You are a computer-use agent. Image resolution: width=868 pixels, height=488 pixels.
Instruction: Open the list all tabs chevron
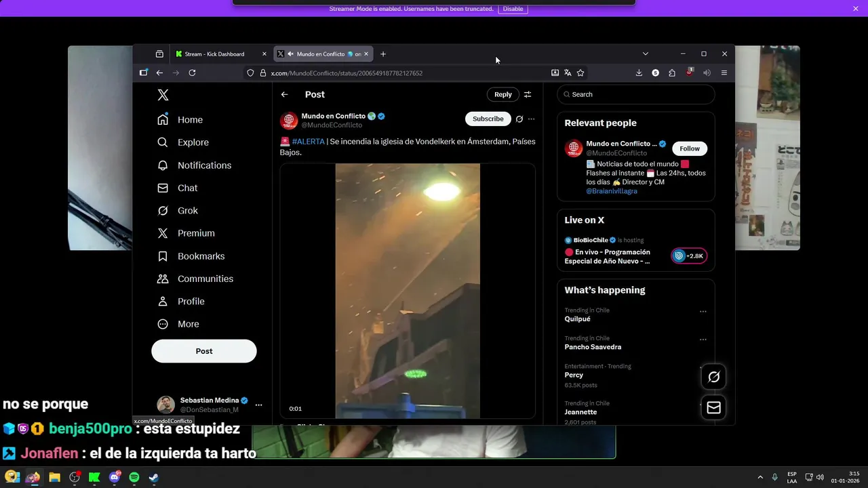[x=645, y=54]
